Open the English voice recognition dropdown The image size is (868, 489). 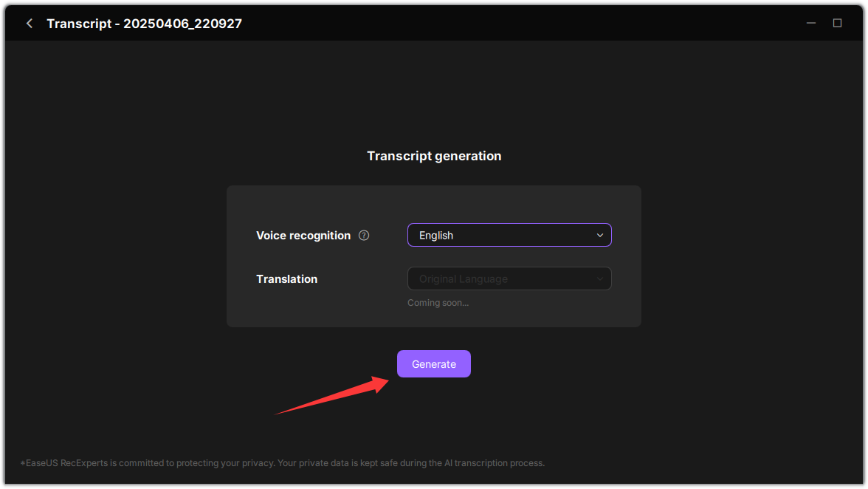pos(509,236)
